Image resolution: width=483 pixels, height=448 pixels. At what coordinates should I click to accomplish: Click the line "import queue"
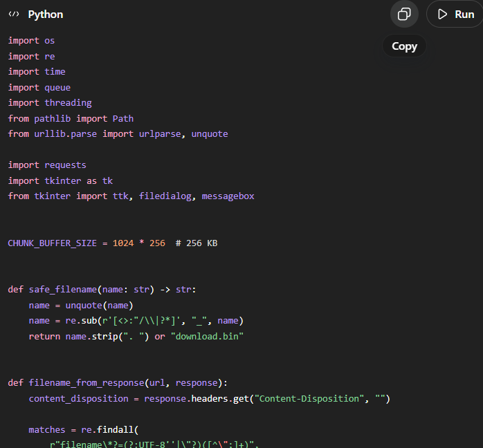click(39, 87)
